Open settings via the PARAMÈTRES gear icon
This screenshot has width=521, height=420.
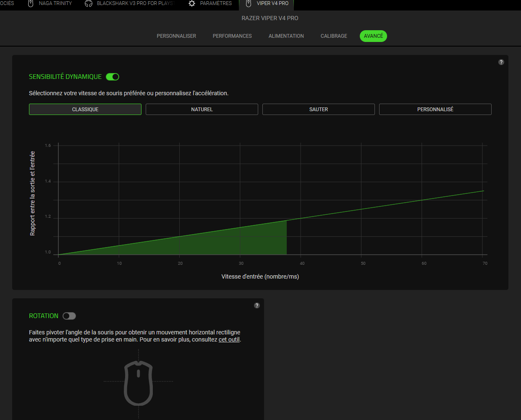tap(192, 3)
